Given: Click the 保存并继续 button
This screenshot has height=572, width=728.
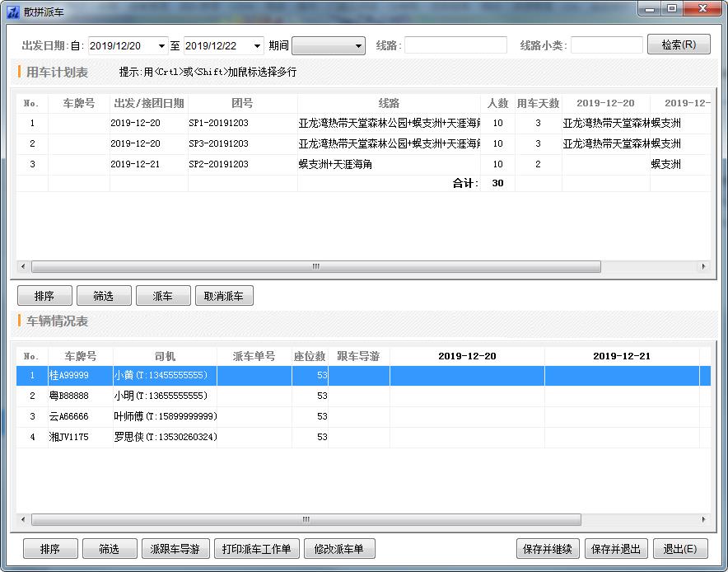Looking at the screenshot, I should (x=548, y=549).
